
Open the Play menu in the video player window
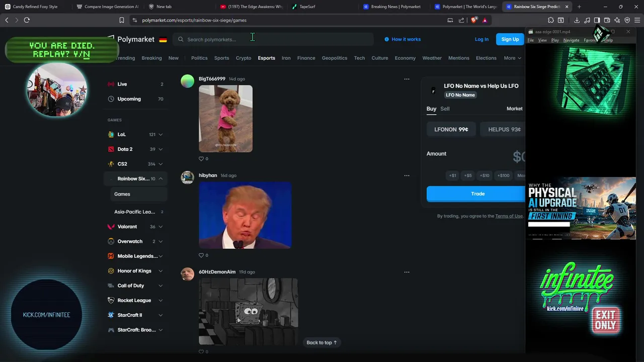pos(555,40)
